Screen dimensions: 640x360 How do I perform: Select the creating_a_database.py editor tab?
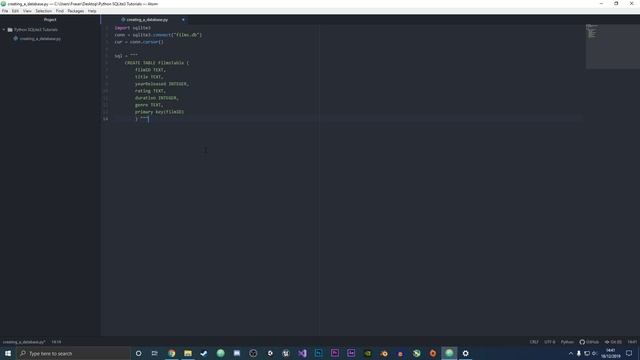145,20
